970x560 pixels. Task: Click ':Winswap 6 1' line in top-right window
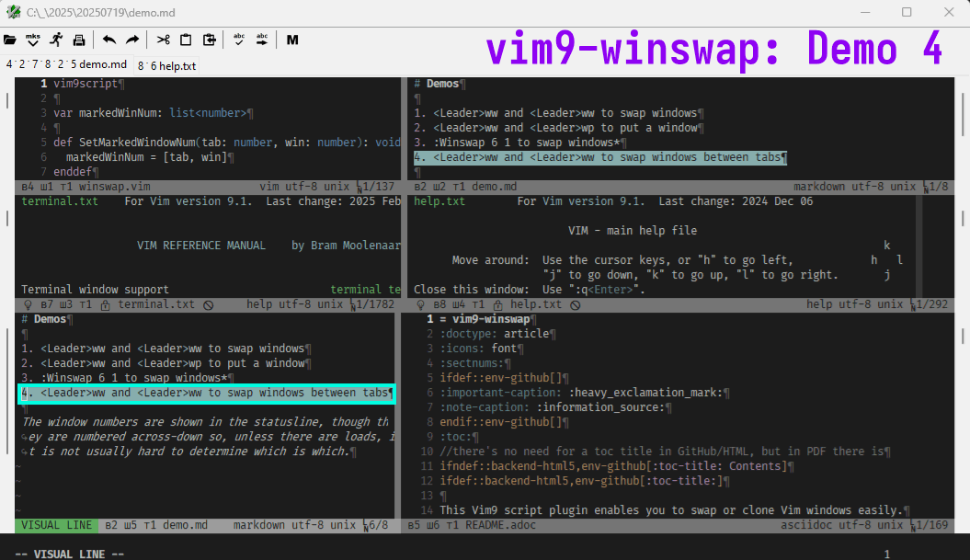coord(517,143)
